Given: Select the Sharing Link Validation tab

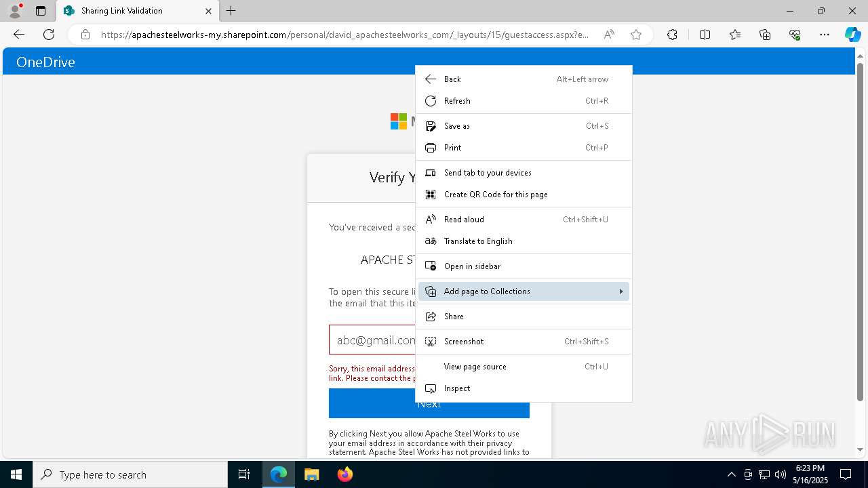Looking at the screenshot, I should pyautogui.click(x=138, y=11).
